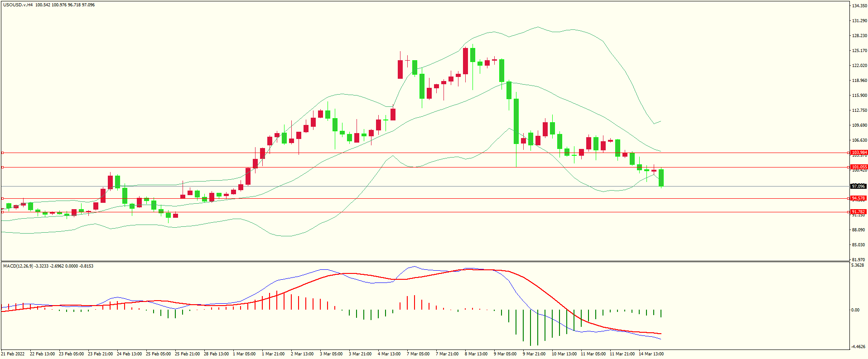Click the 21 Feb 2022 time axis label
The height and width of the screenshot is (359, 868).
pos(13,354)
